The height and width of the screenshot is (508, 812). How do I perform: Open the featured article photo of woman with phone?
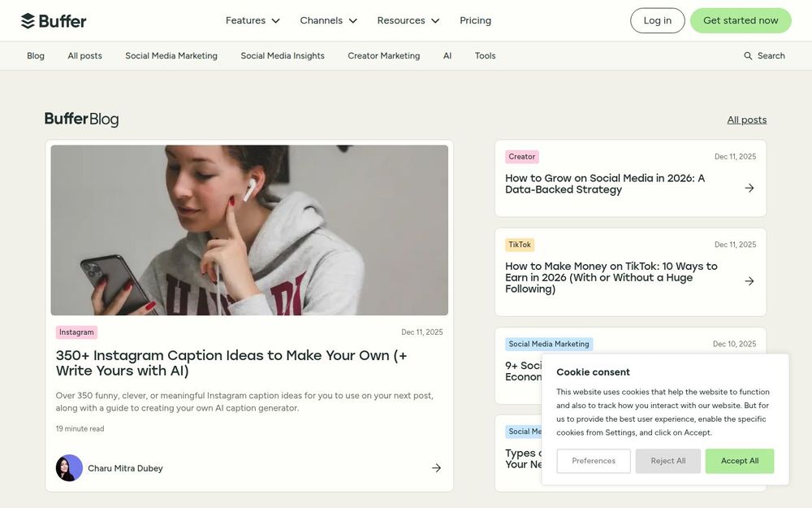(x=249, y=230)
